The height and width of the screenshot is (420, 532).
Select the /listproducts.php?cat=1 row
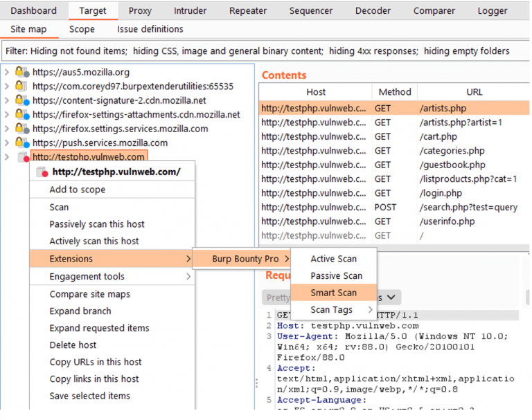(394, 179)
